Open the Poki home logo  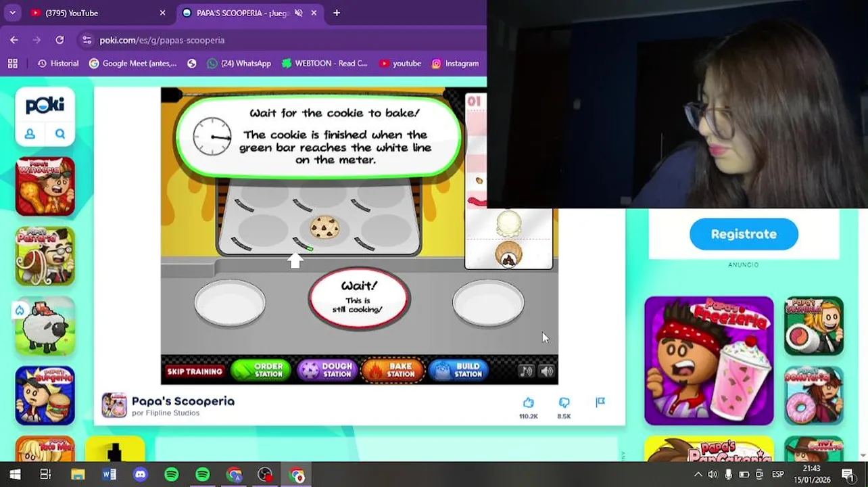tap(45, 105)
